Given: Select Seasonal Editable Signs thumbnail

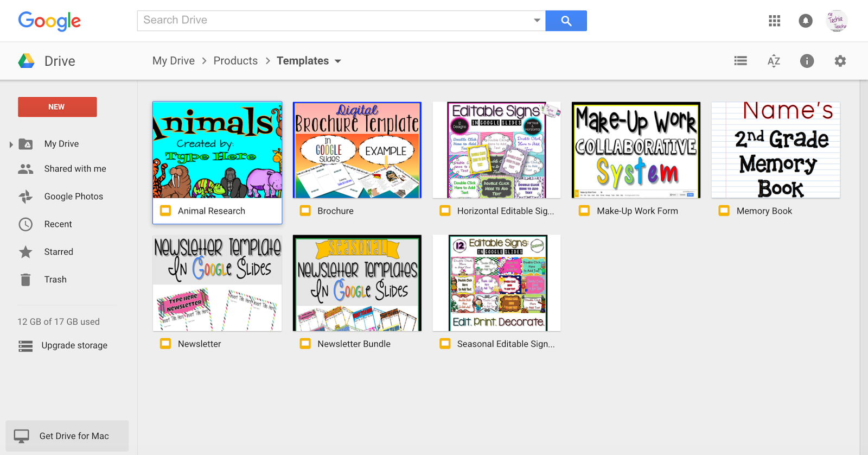Looking at the screenshot, I should [496, 283].
